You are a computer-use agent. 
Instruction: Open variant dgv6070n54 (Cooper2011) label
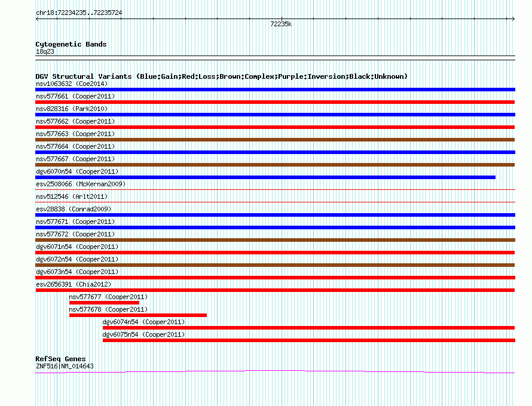click(x=77, y=171)
